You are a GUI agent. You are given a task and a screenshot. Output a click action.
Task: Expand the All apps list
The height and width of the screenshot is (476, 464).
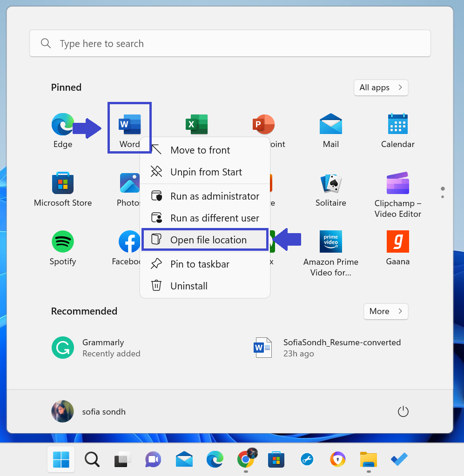[x=381, y=87]
